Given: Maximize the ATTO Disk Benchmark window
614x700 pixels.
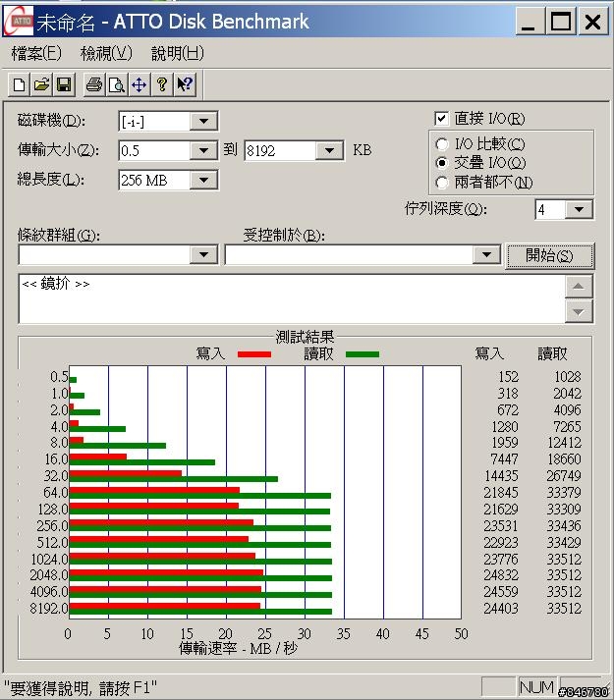Looking at the screenshot, I should pyautogui.click(x=560, y=21).
